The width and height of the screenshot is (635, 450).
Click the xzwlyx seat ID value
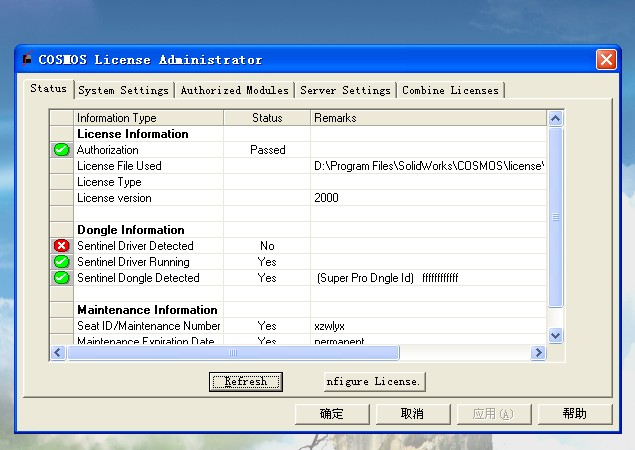[329, 326]
